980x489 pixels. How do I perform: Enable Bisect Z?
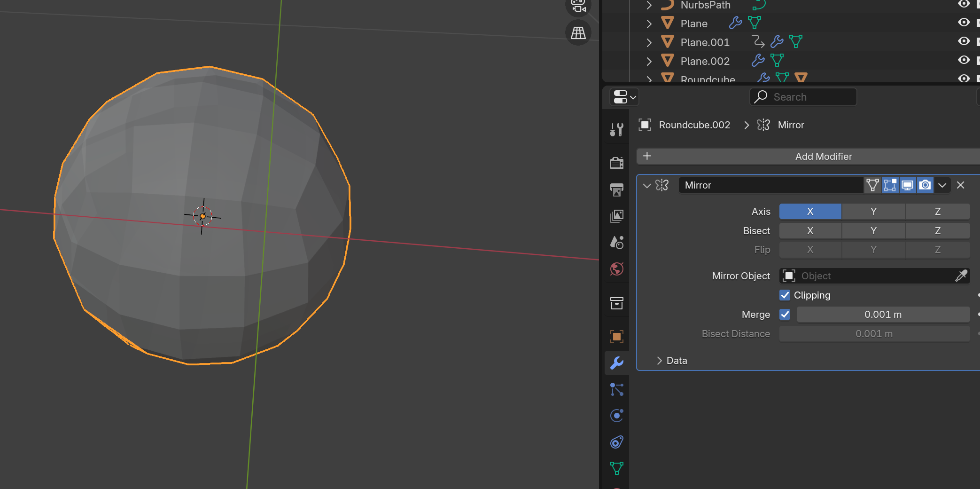[938, 231]
